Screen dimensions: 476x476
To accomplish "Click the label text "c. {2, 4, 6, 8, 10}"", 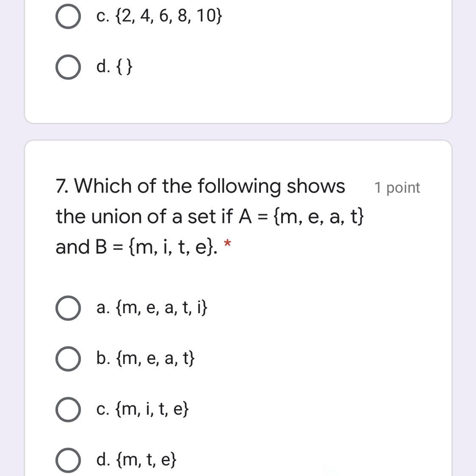I will pos(159,16).
